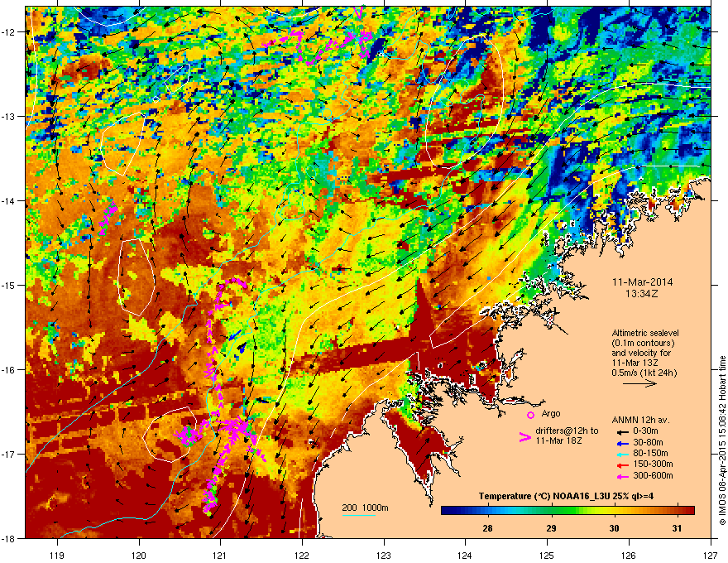The width and height of the screenshot is (728, 563).
Task: Select the '13:34Z' time text
Action: point(642,294)
